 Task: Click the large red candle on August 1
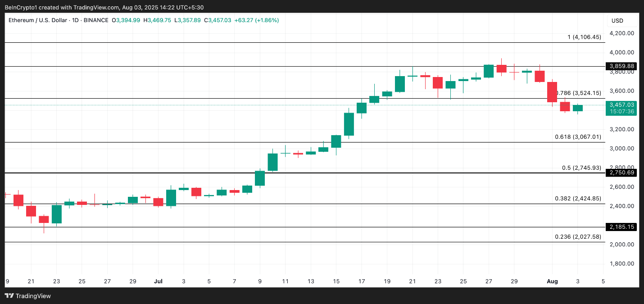[x=552, y=92]
